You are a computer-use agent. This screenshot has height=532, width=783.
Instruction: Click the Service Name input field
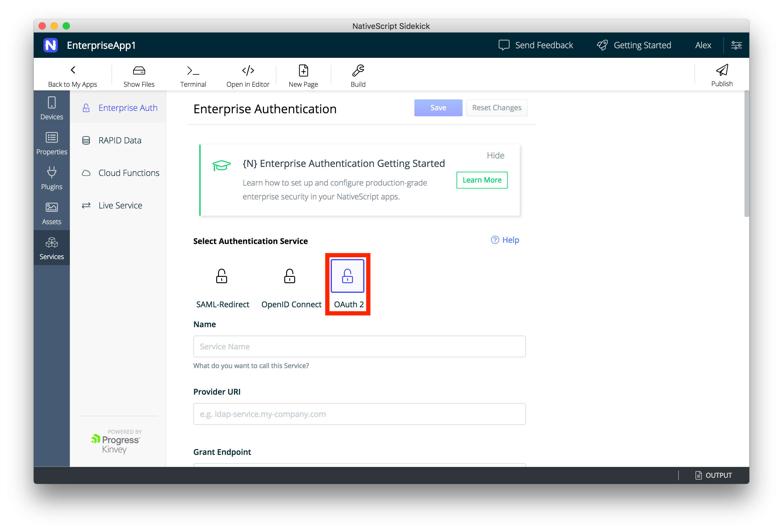click(359, 346)
